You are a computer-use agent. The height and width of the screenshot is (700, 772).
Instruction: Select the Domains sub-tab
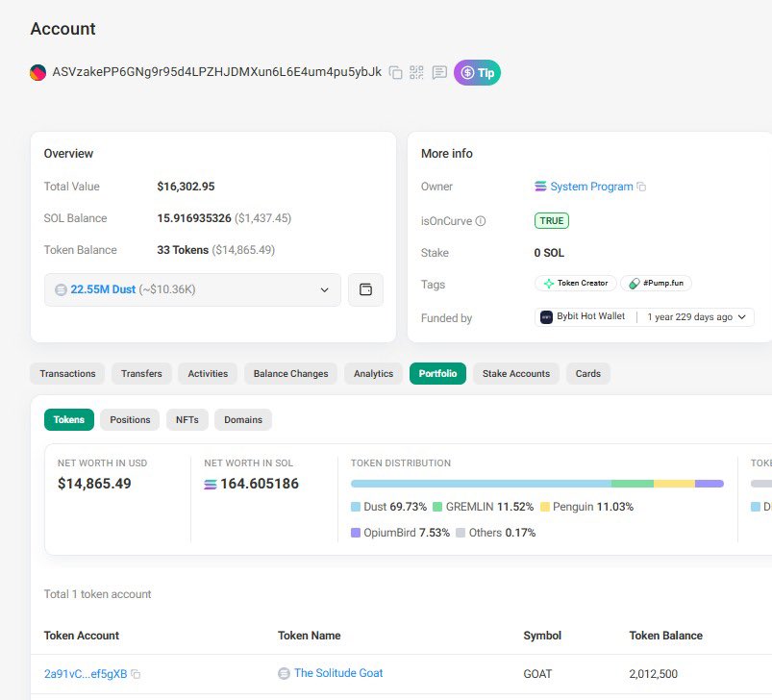pos(243,420)
